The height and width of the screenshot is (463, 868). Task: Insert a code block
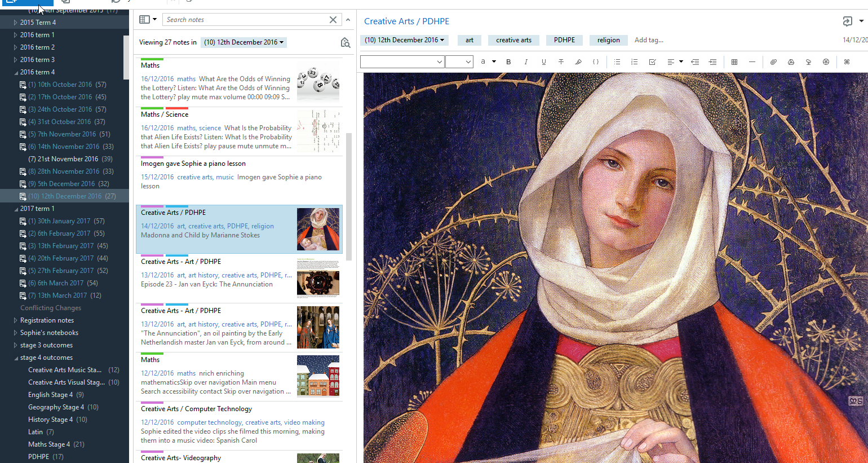(x=596, y=62)
